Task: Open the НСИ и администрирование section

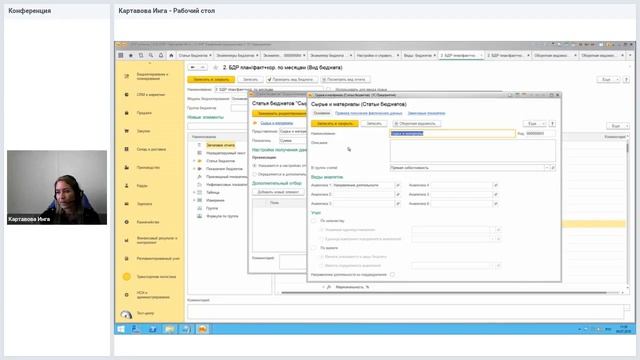Action: [153, 295]
